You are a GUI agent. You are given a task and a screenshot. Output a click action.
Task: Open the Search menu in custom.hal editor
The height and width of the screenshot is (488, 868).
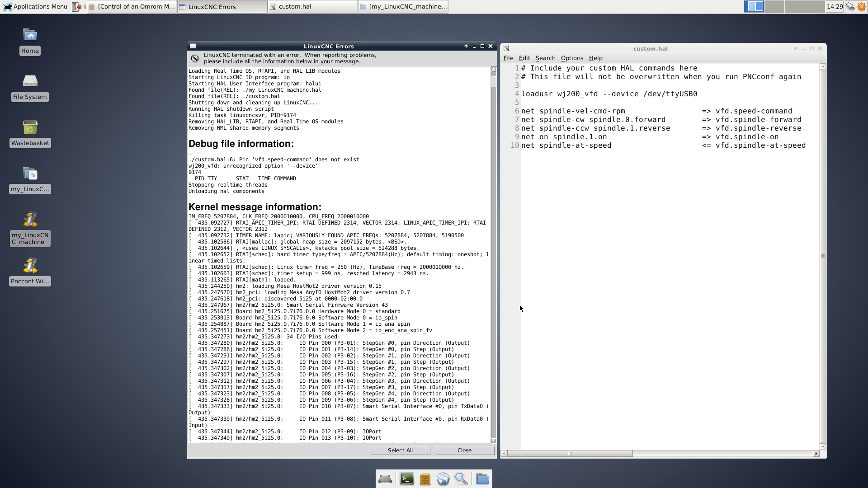click(545, 58)
